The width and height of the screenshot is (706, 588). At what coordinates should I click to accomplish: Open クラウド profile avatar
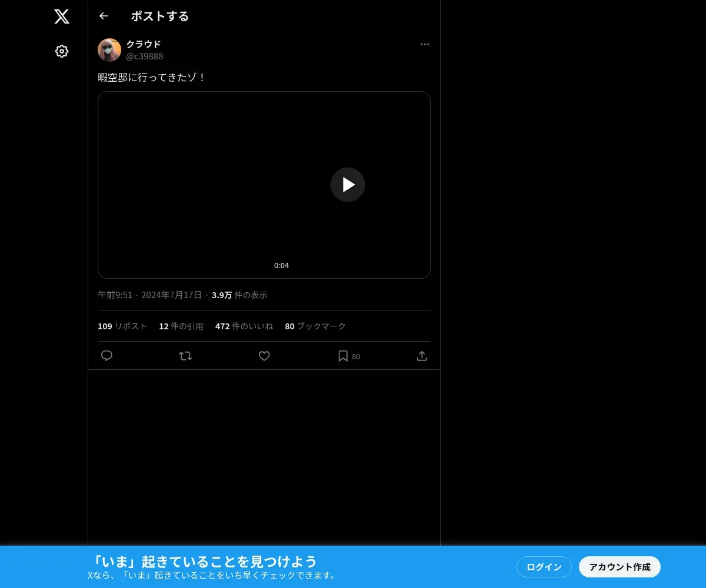tap(109, 50)
